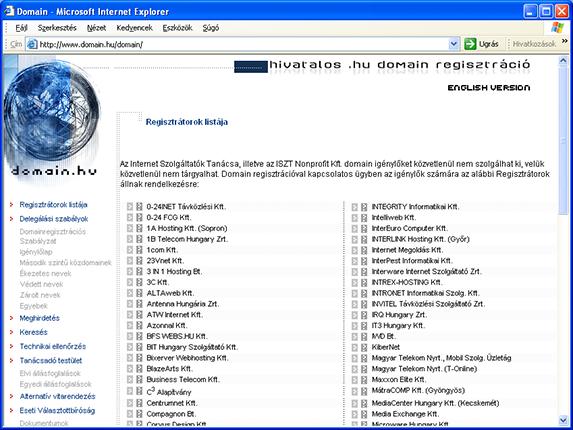Click the page icon in the address bar
This screenshot has height=430, width=573.
pos(32,44)
